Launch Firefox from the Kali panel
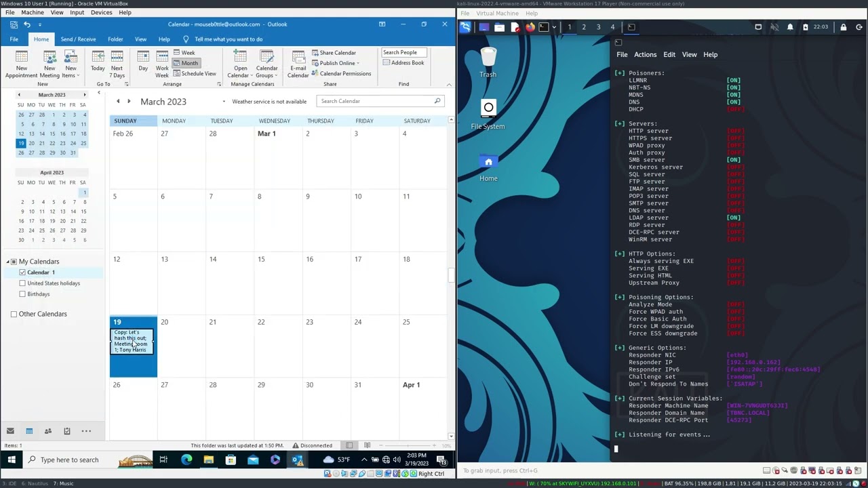Viewport: 868px width, 488px height. [x=530, y=27]
